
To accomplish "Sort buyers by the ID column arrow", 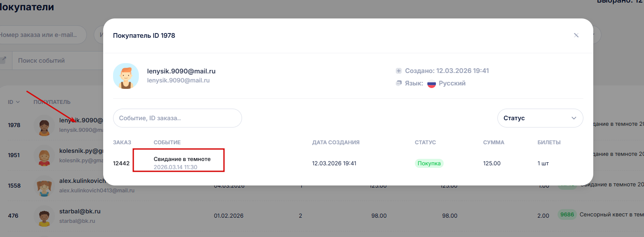I will pyautogui.click(x=18, y=102).
